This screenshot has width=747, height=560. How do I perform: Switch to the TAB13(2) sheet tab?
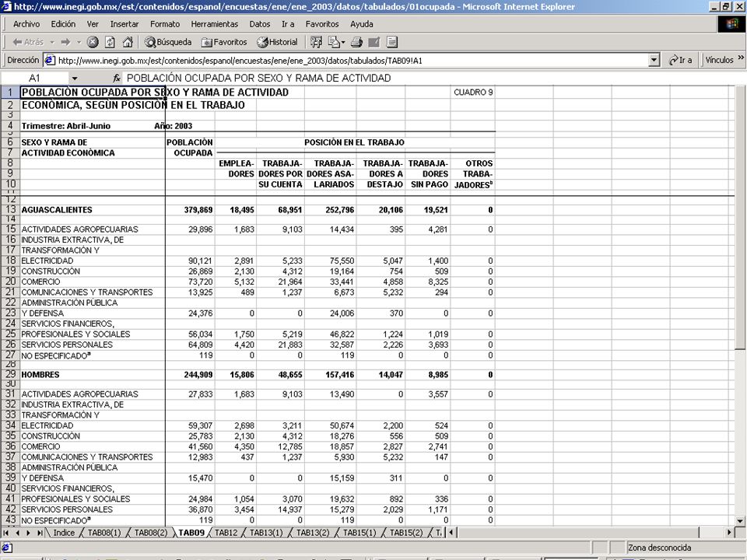[313, 533]
